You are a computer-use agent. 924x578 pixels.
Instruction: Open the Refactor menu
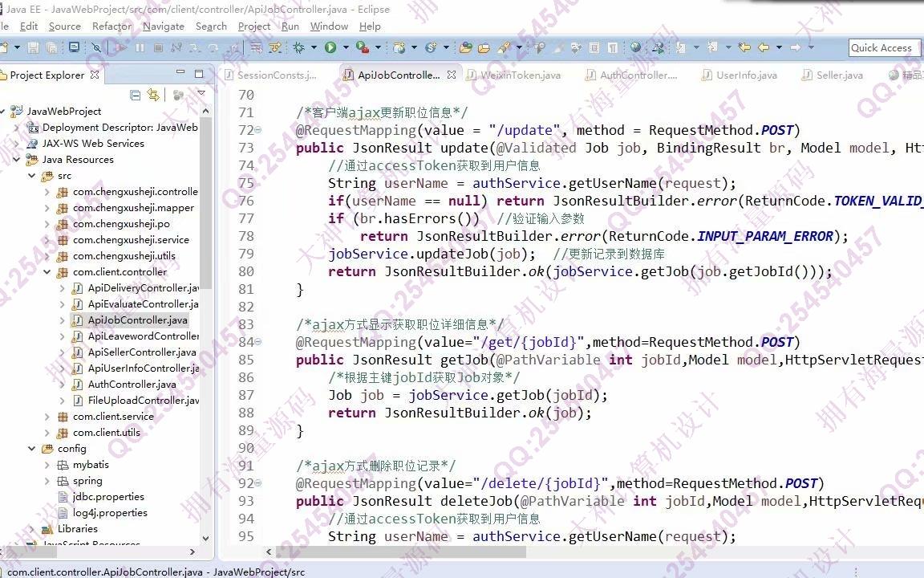point(112,26)
